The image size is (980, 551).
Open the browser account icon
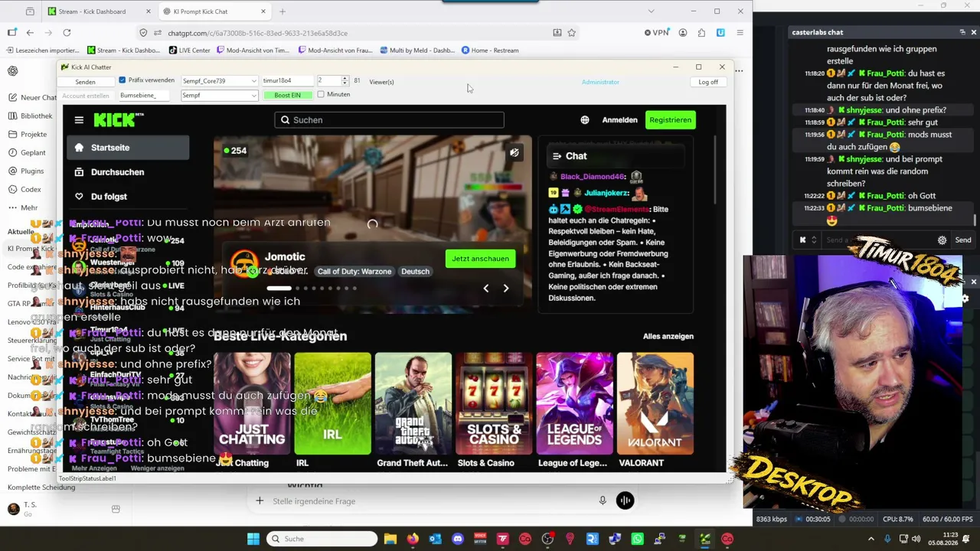(682, 33)
